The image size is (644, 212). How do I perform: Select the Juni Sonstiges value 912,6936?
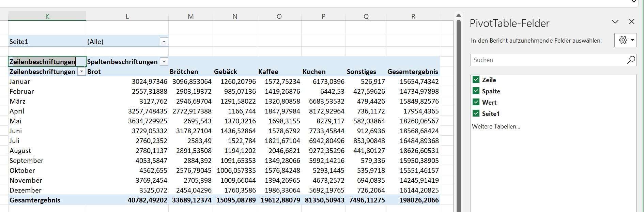(366, 131)
